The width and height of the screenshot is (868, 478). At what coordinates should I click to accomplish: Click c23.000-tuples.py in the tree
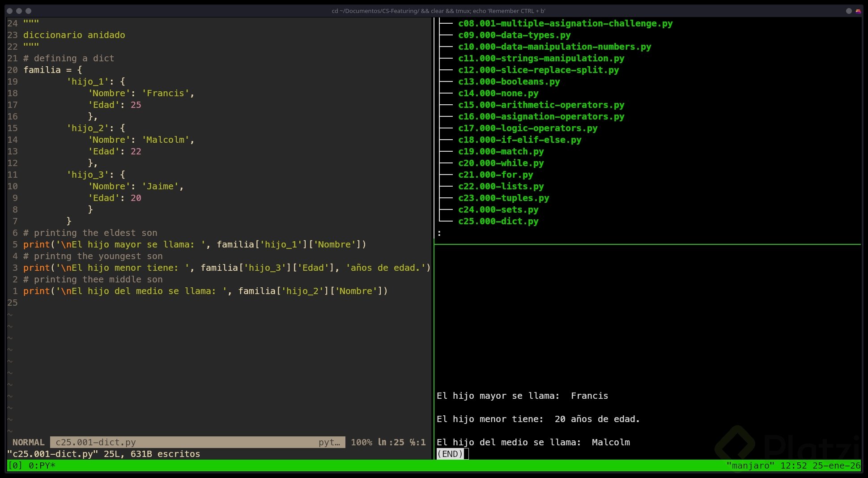[x=504, y=198]
